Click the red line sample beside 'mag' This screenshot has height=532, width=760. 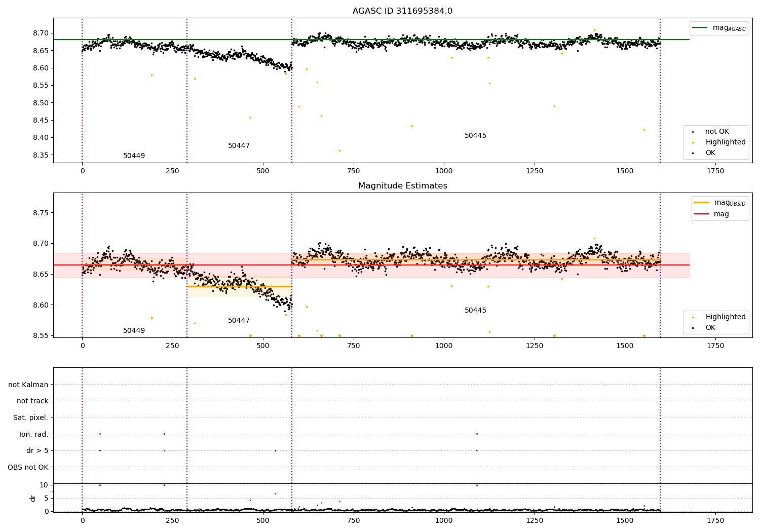(x=701, y=214)
